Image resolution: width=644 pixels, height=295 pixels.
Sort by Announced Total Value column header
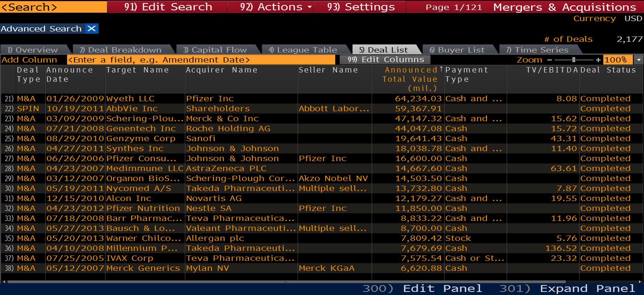tap(408, 79)
